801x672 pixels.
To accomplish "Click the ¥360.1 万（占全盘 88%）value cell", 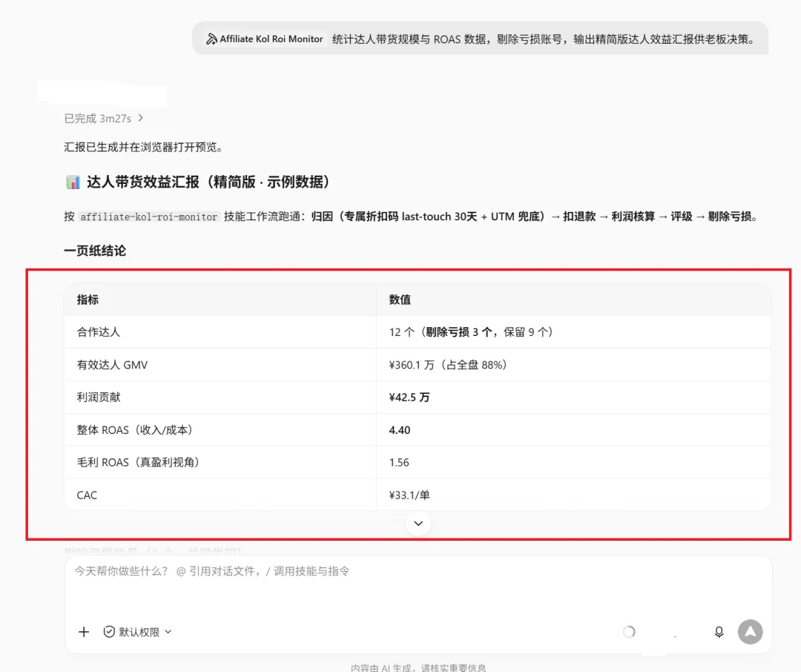I will click(x=573, y=365).
